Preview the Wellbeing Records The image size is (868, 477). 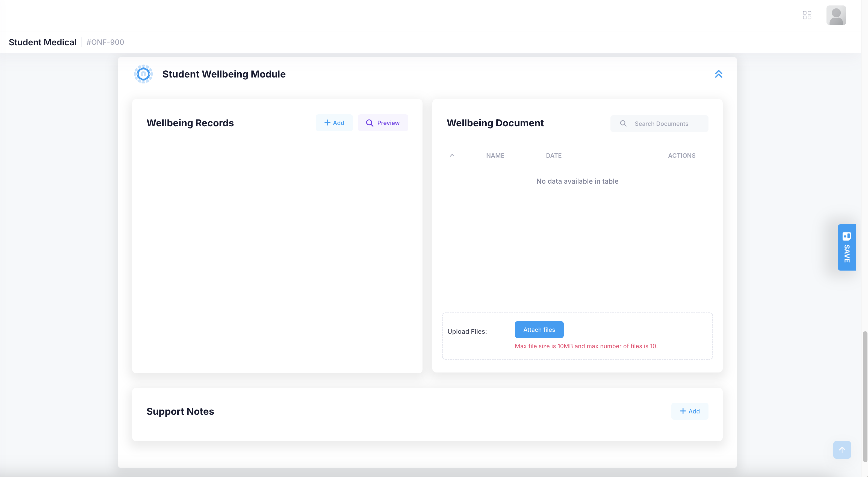click(383, 123)
